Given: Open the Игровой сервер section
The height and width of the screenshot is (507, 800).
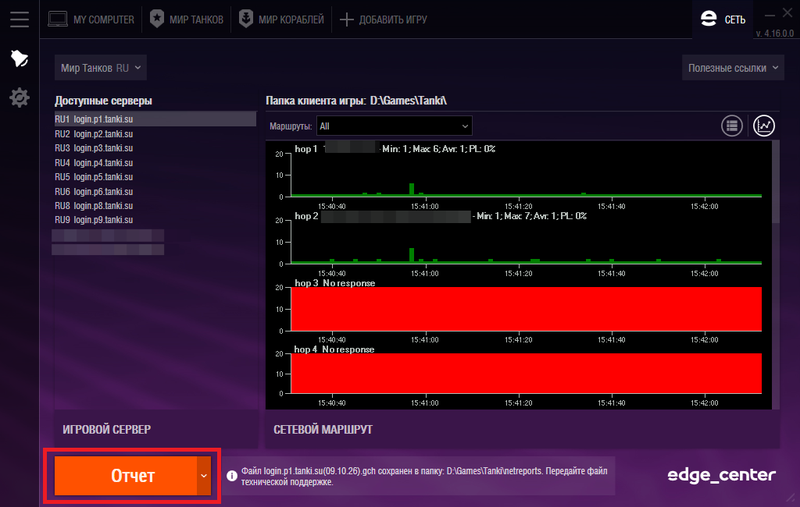Looking at the screenshot, I should (x=156, y=429).
